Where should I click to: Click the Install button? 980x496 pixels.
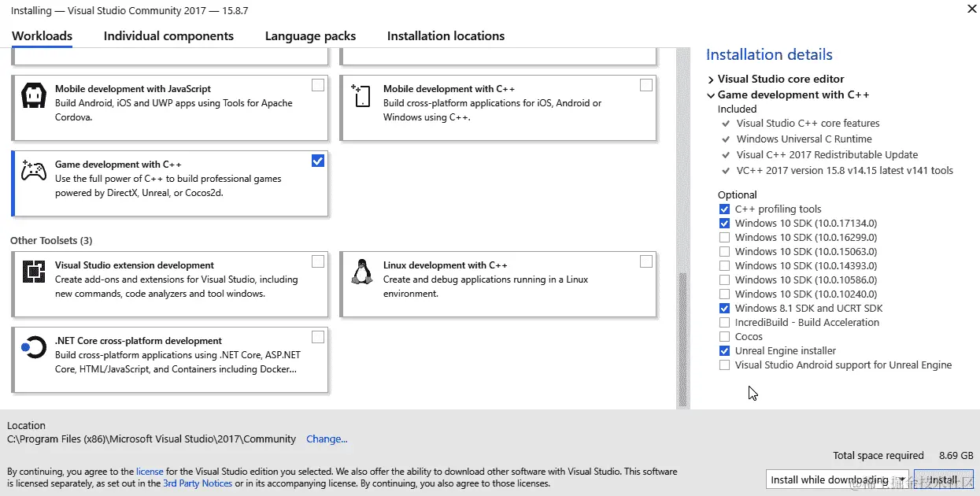943,479
